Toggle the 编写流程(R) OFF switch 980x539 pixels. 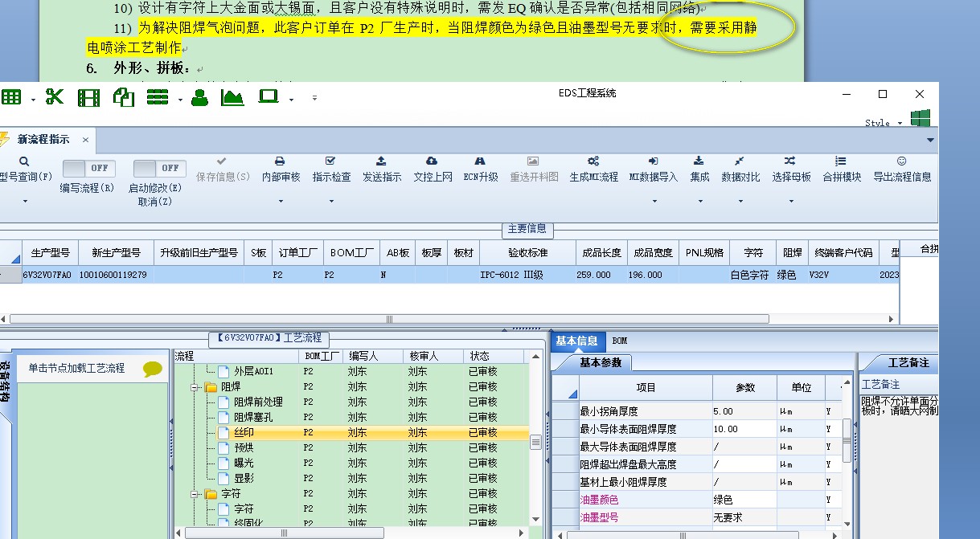88,169
